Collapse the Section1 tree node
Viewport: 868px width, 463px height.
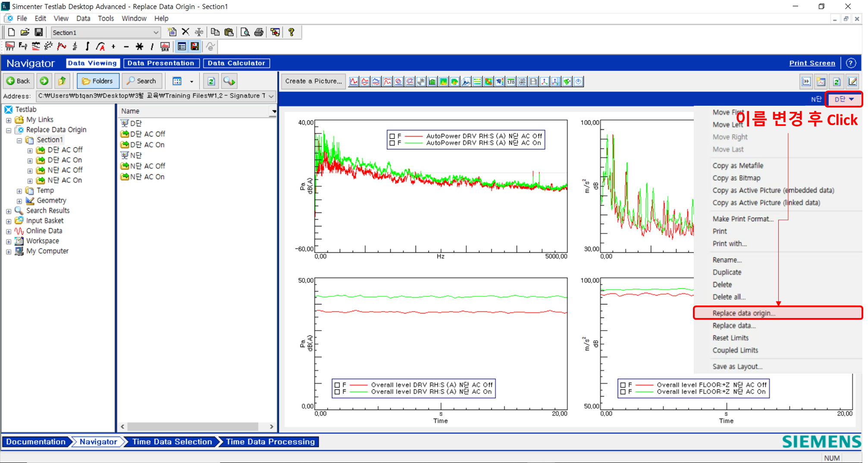(x=19, y=140)
